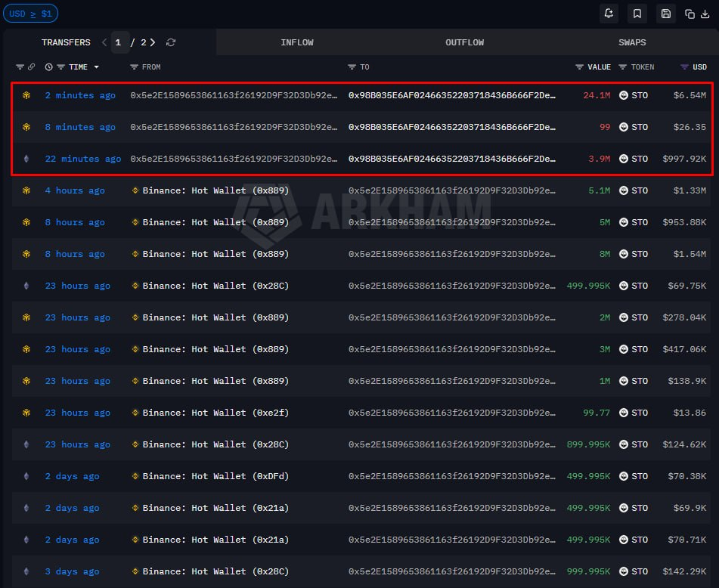The height and width of the screenshot is (588, 719).
Task: Open the '2 minutes ago' transaction link
Action: [80, 95]
